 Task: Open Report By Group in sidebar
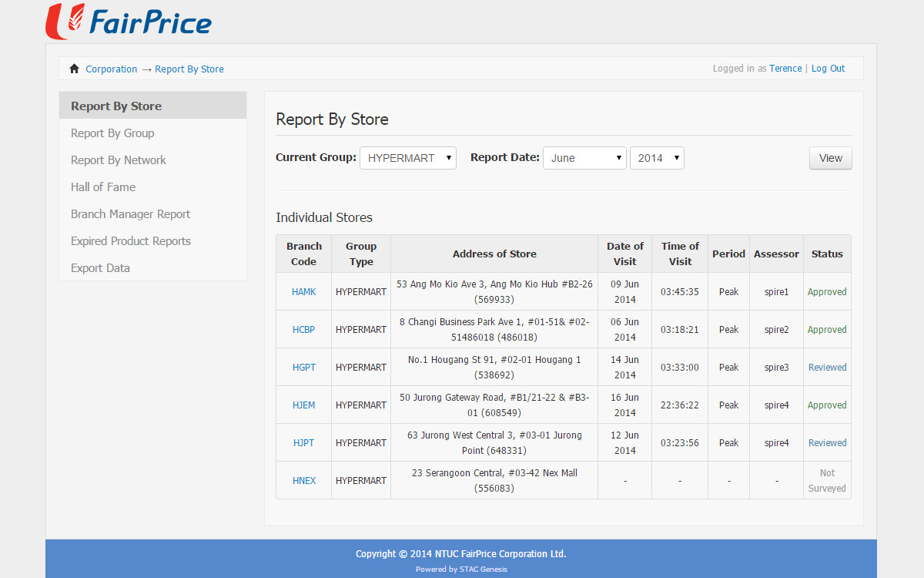(152, 133)
